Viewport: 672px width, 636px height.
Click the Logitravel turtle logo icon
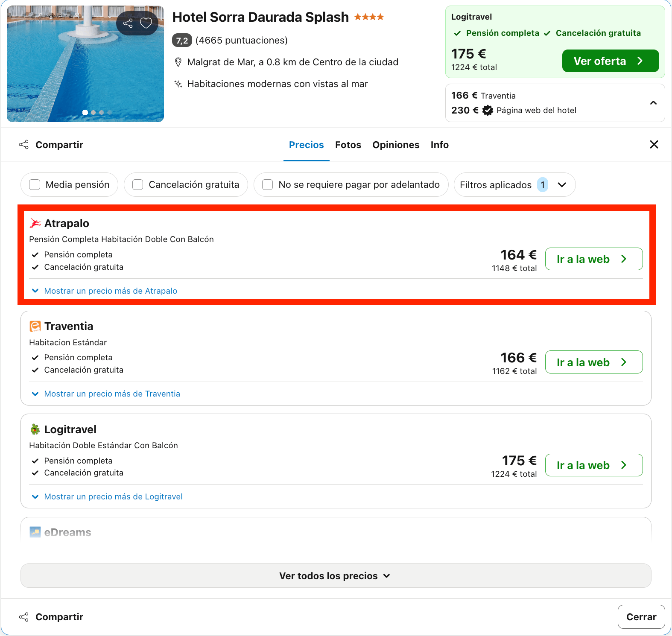[x=35, y=429]
